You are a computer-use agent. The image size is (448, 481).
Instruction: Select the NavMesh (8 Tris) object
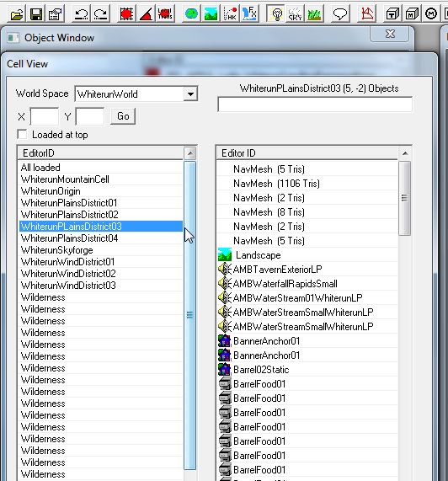coord(307,212)
